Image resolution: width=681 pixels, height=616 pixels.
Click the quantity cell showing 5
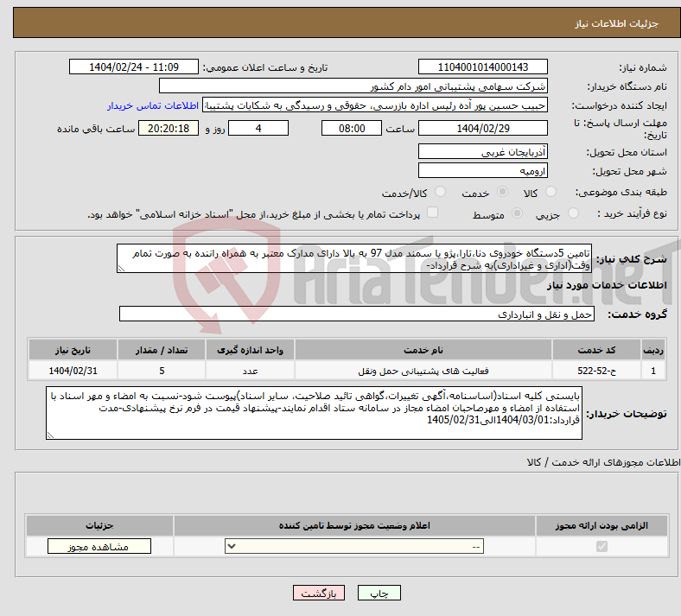coord(162,372)
